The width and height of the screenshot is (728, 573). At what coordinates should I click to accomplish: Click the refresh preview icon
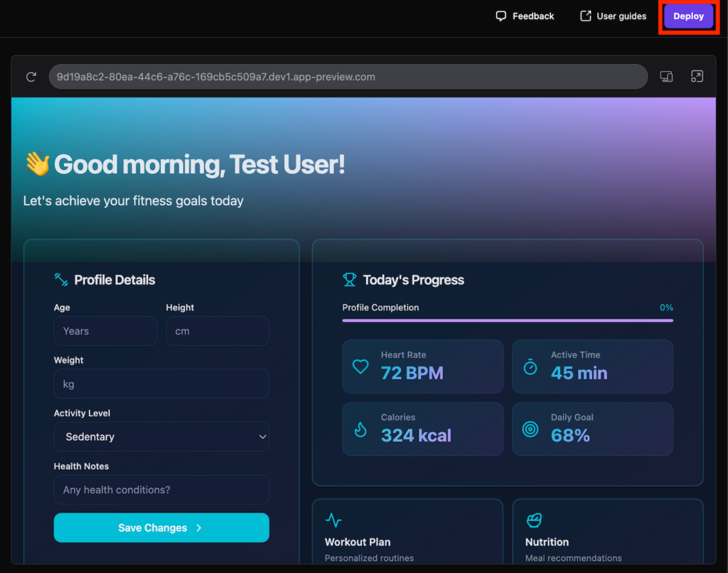(x=31, y=77)
